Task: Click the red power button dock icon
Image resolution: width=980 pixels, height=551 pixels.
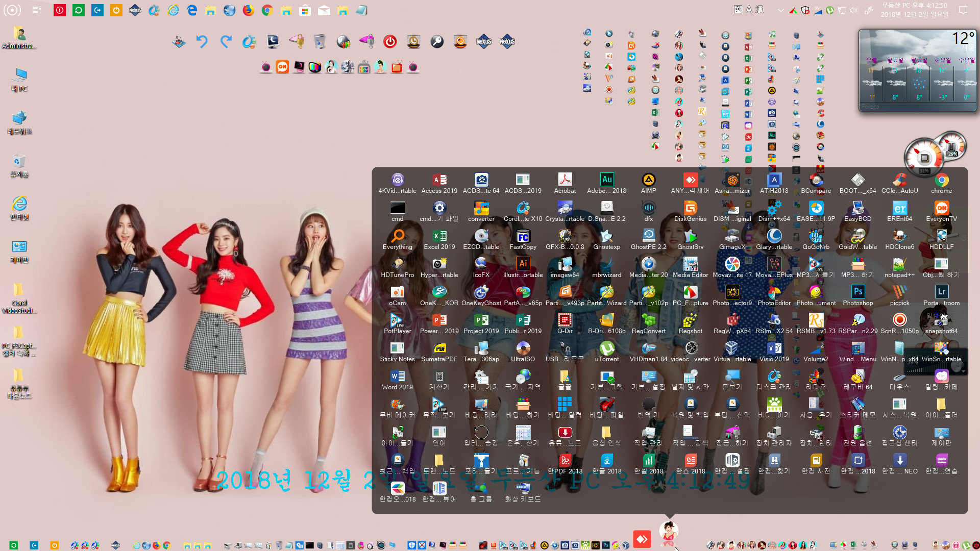Action: (390, 41)
